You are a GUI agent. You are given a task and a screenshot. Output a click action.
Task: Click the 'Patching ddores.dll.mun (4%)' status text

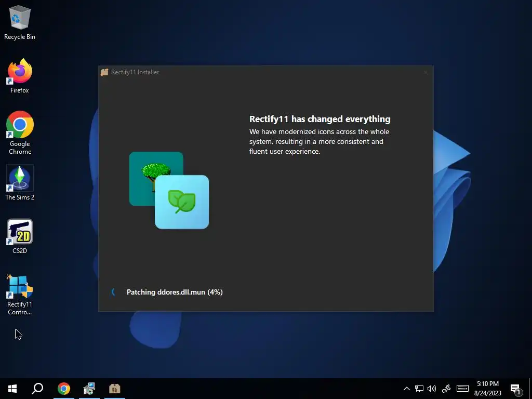[175, 292]
